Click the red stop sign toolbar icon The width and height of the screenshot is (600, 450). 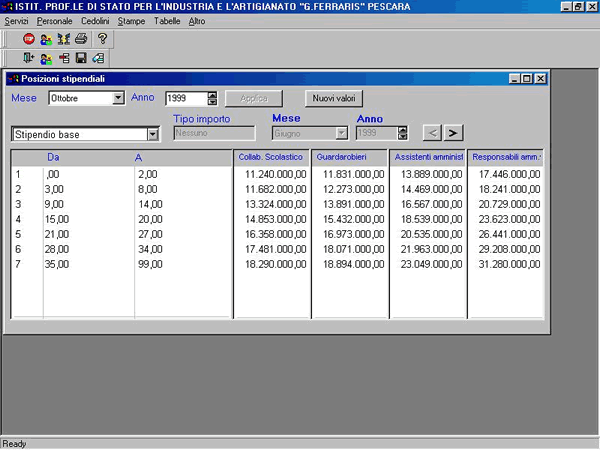coord(29,39)
